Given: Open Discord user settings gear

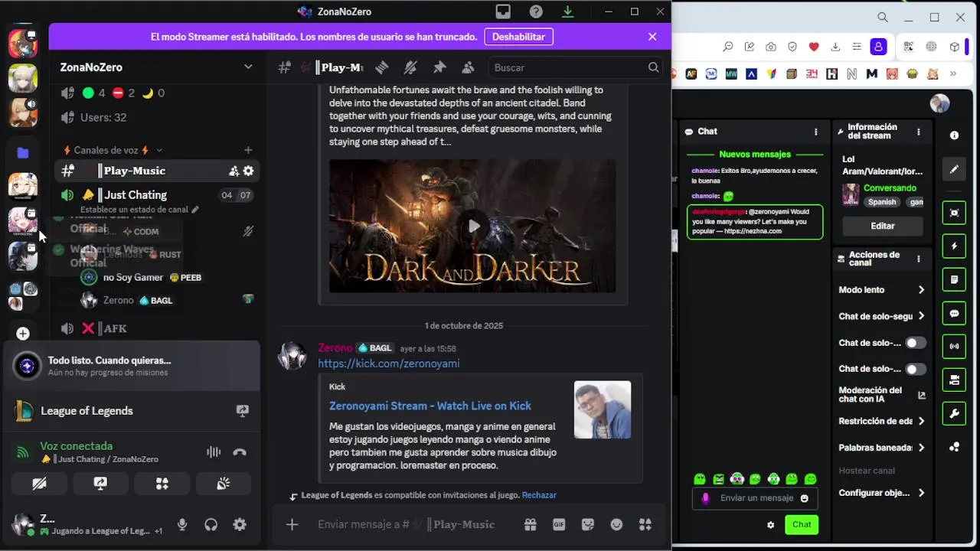Looking at the screenshot, I should pyautogui.click(x=240, y=524).
